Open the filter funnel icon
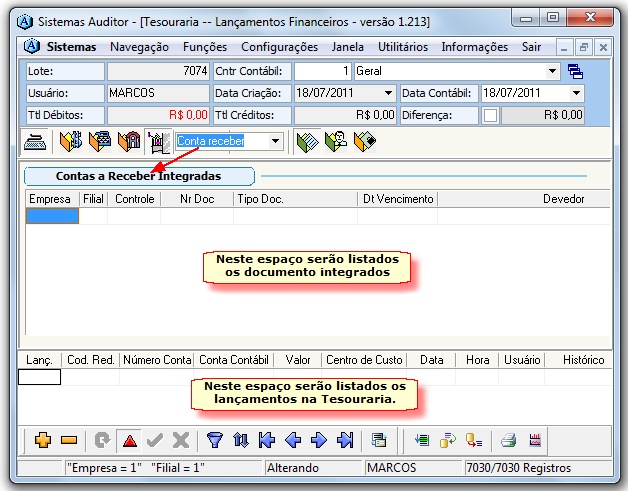The width and height of the screenshot is (628, 491). [215, 440]
